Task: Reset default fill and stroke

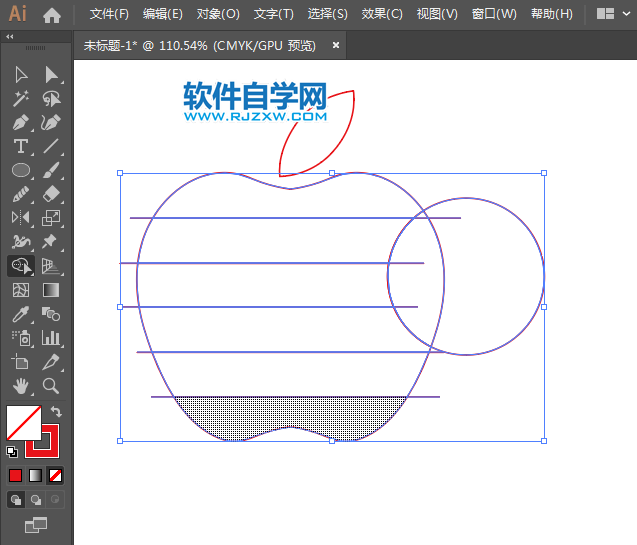Action: (x=12, y=452)
